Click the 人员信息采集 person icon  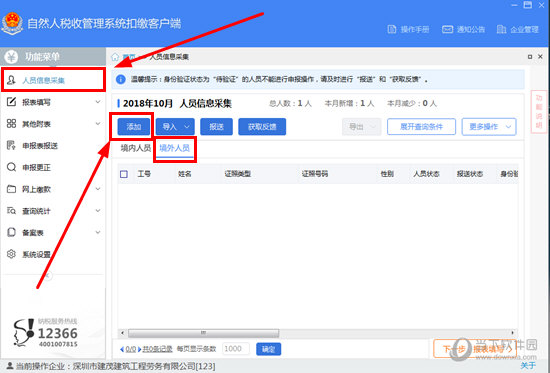tap(11, 80)
